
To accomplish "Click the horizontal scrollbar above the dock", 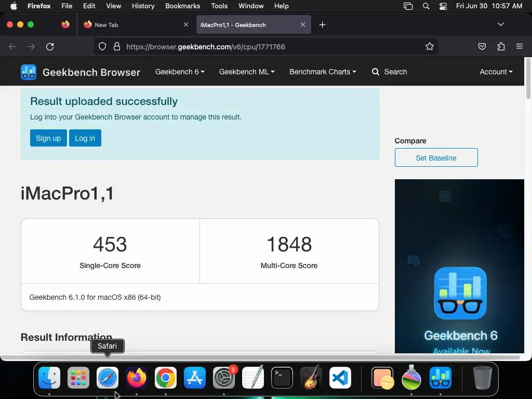I will (260, 357).
